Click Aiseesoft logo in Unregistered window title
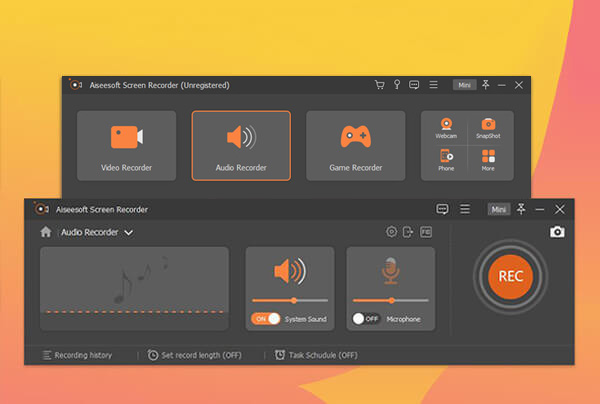This screenshot has height=404, width=600. tap(75, 85)
